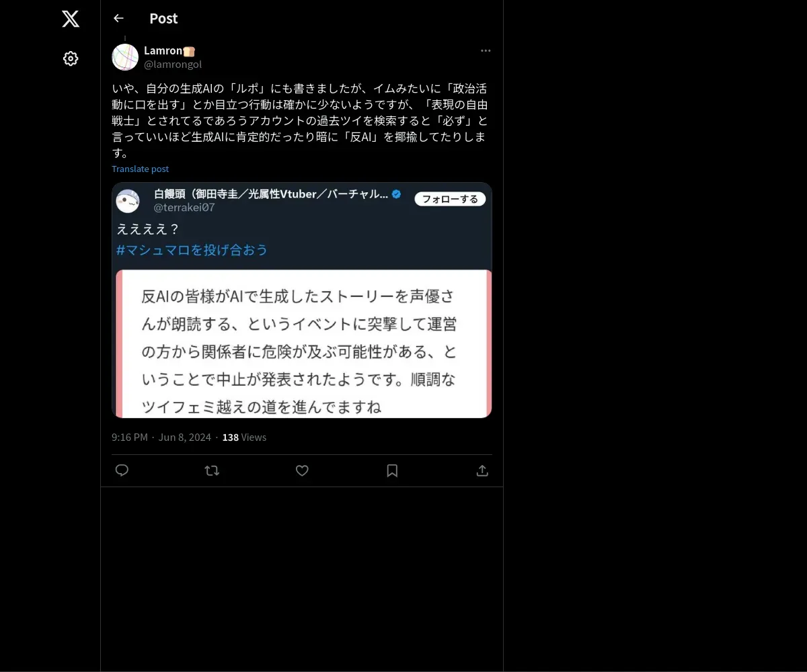
Task: Click Translate post
Action: (x=140, y=169)
